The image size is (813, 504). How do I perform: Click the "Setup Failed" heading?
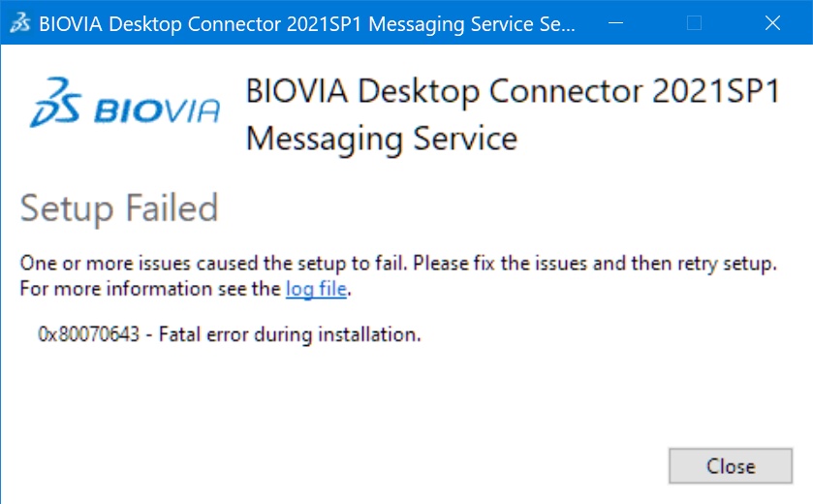tap(119, 208)
